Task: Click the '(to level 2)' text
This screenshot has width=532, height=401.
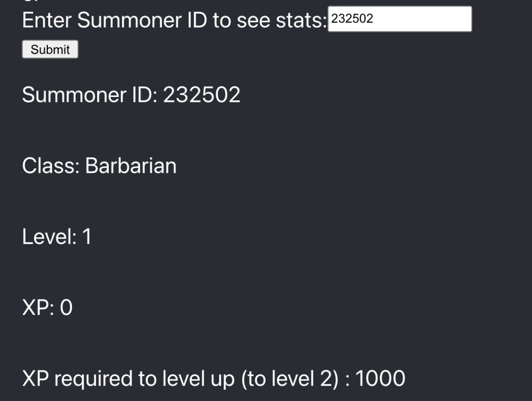Action: (290, 379)
